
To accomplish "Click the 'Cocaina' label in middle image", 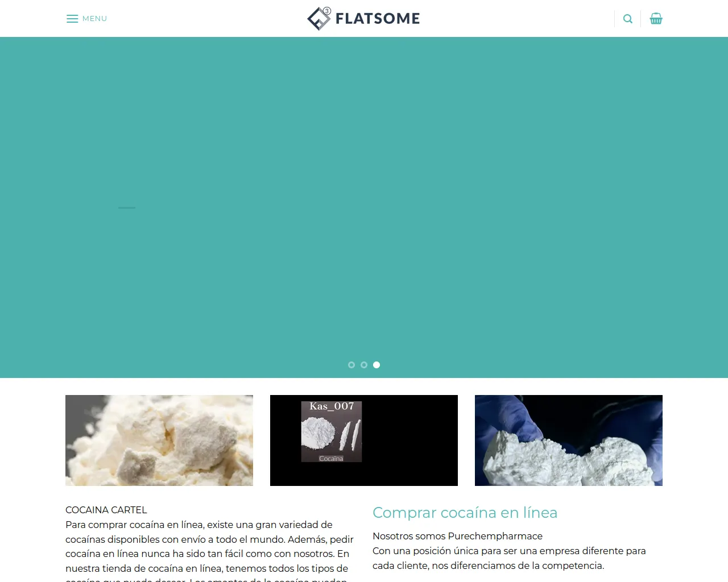I will (331, 458).
